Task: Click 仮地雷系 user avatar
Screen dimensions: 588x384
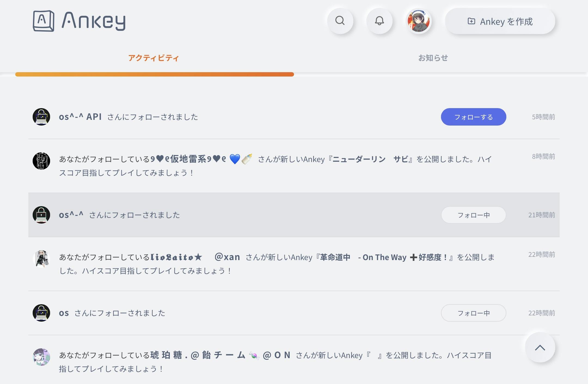Action: coord(41,161)
